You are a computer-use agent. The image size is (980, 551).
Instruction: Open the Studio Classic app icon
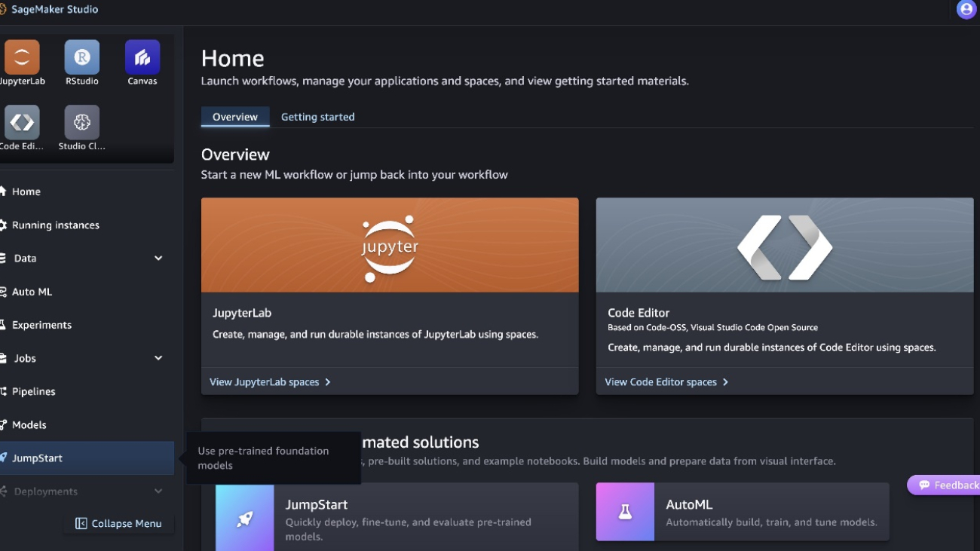coord(82,122)
